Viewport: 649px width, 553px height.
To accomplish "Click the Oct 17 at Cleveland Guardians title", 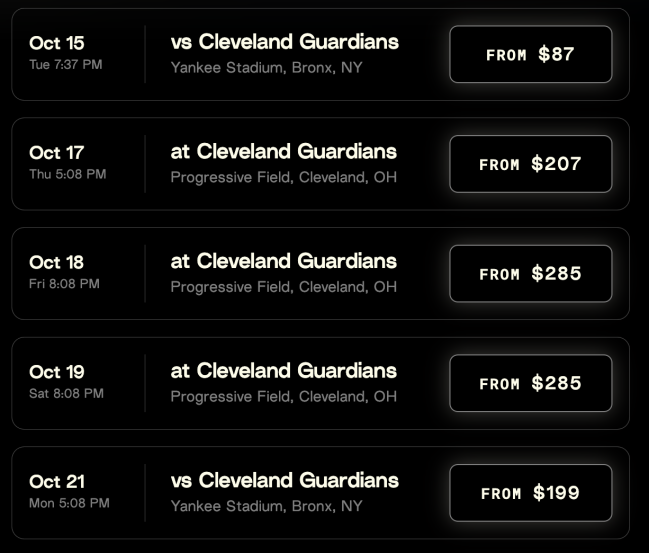I will point(283,151).
